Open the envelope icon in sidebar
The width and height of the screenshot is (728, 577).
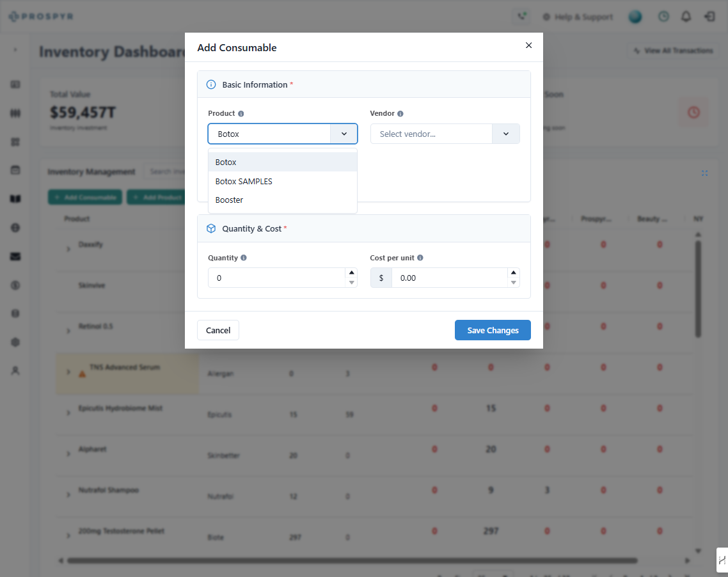point(15,257)
